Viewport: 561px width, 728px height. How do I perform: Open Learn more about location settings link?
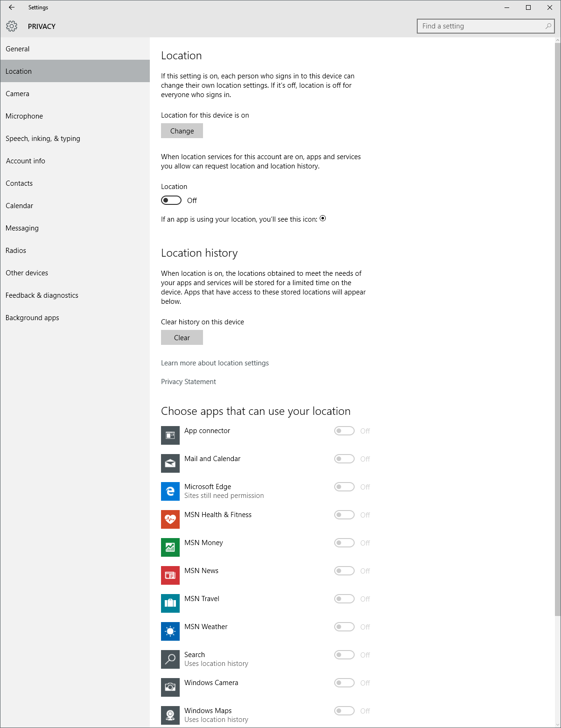pyautogui.click(x=215, y=363)
